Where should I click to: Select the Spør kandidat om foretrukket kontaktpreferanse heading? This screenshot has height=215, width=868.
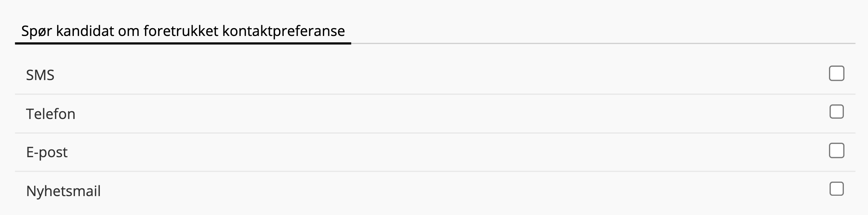183,31
